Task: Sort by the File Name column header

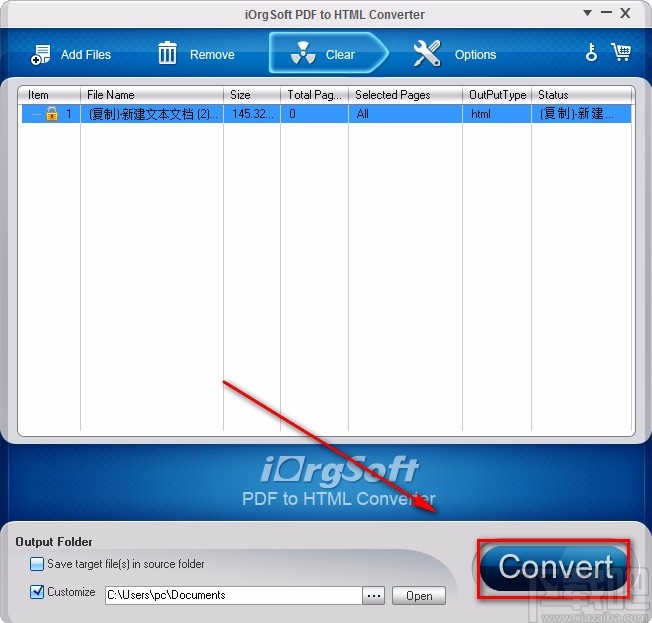Action: [152, 95]
